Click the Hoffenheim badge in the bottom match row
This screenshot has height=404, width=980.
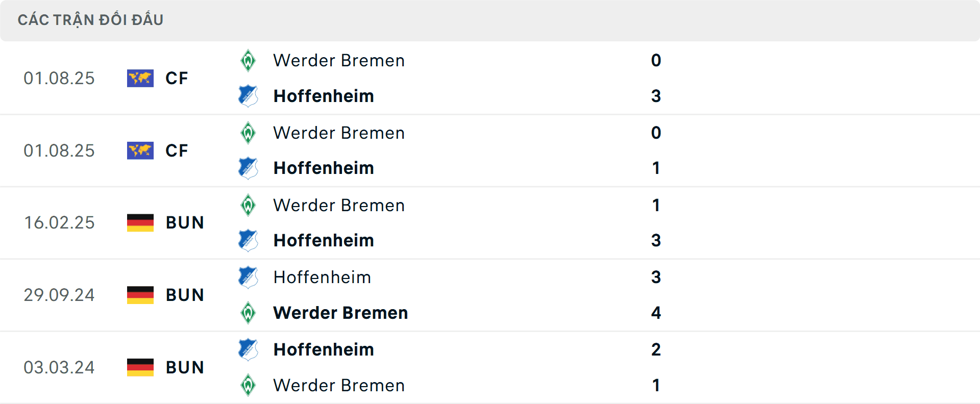[249, 349]
